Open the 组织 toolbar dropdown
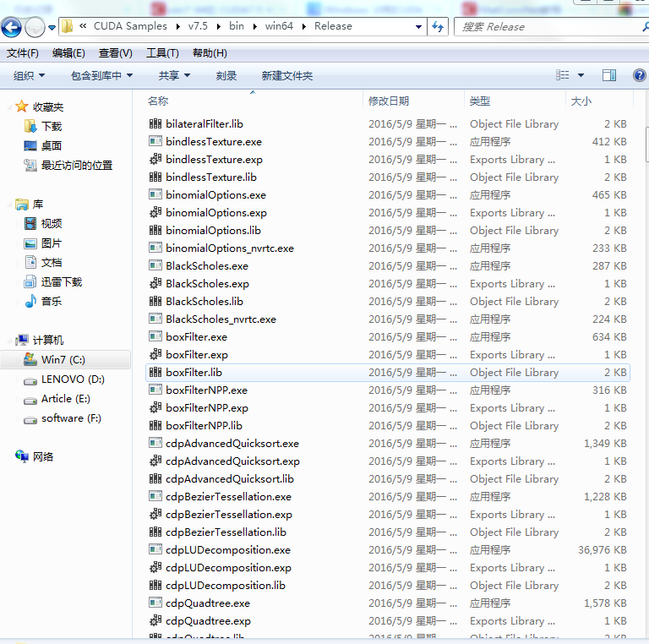649x644 pixels. (29, 75)
